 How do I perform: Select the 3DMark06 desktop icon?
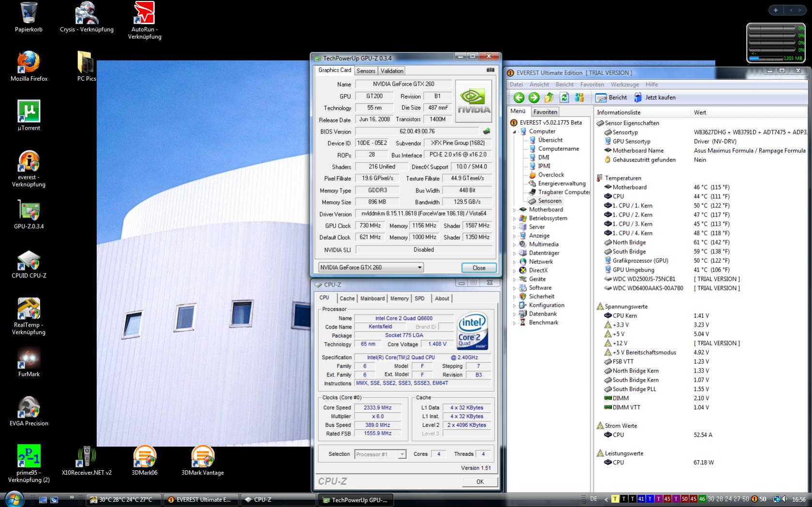(145, 460)
